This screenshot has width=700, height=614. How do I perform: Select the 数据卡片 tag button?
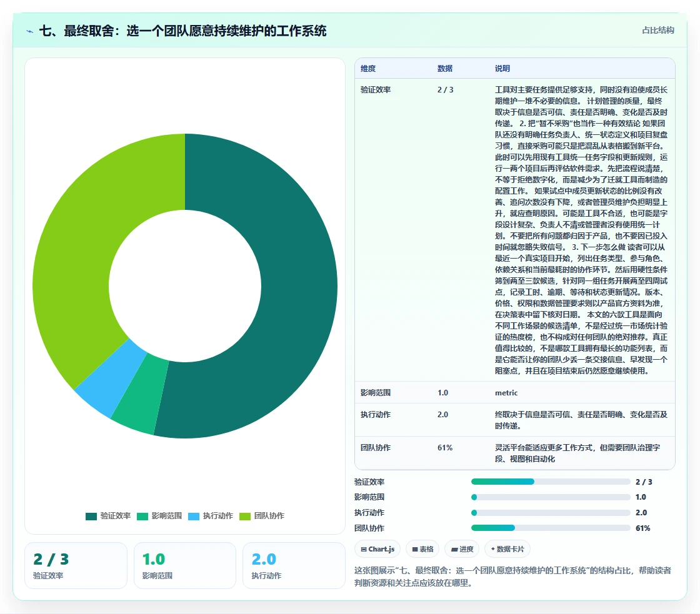[507, 549]
